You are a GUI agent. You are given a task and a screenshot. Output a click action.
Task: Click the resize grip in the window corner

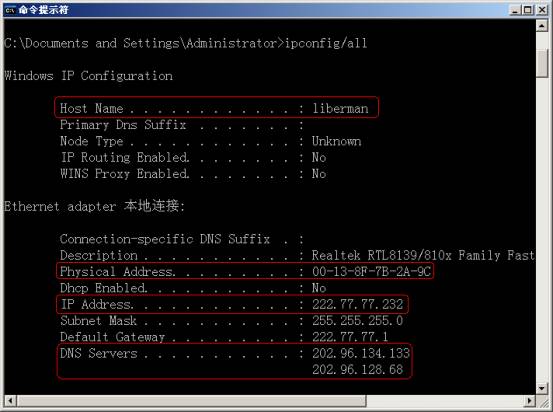(542, 401)
